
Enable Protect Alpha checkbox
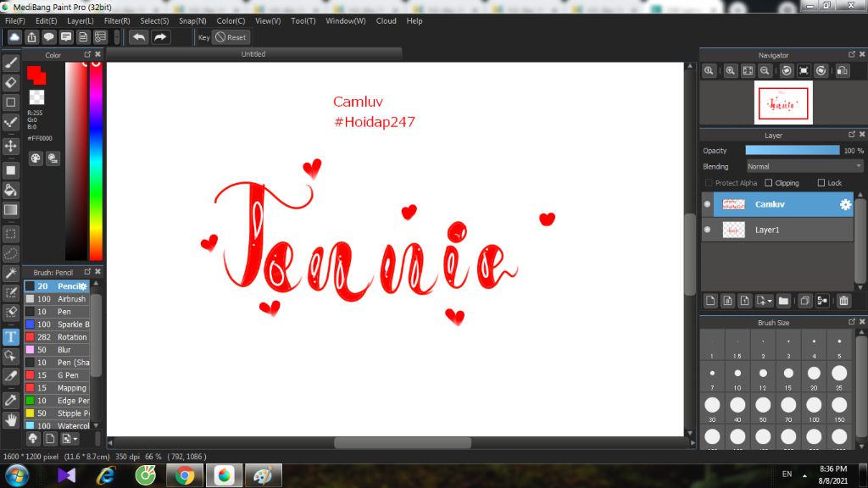709,183
